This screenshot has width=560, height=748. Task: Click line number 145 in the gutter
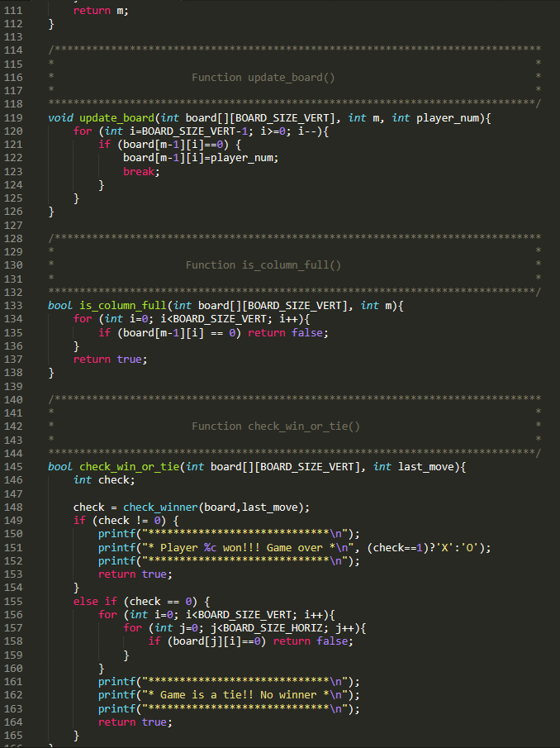pos(13,466)
